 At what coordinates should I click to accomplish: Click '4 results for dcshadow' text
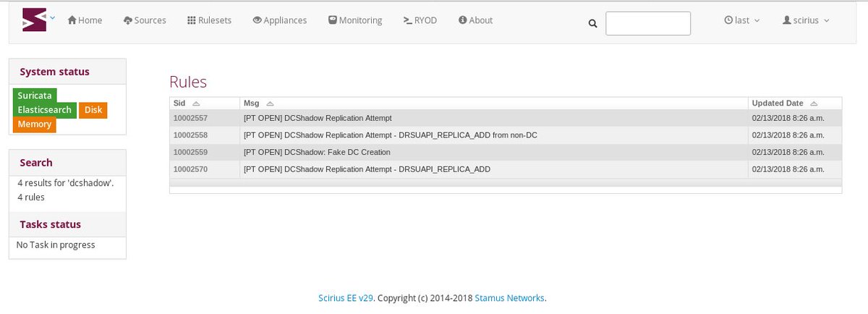tap(66, 183)
